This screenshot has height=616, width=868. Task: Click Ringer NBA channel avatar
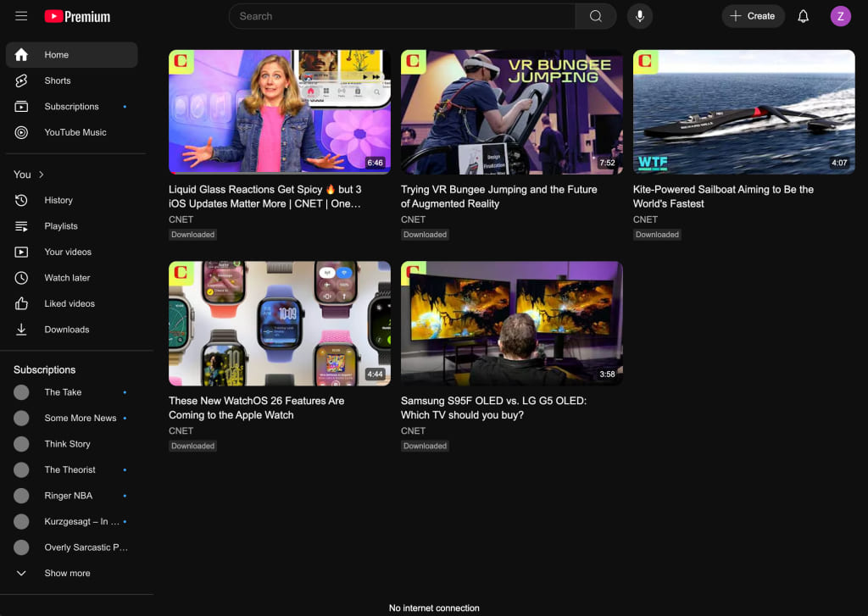click(x=21, y=496)
